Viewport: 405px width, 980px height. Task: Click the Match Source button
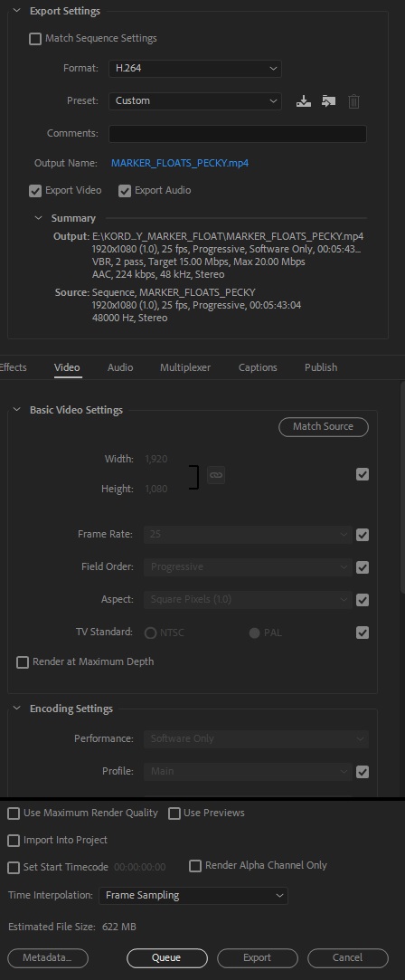click(x=324, y=426)
